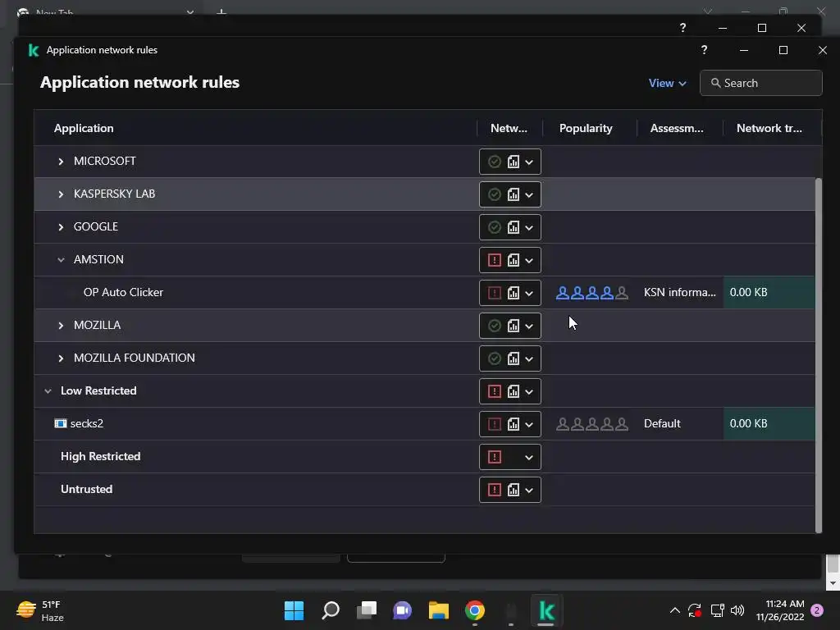This screenshot has width=840, height=630.
Task: Collapse the AMSTION group
Action: point(61,260)
